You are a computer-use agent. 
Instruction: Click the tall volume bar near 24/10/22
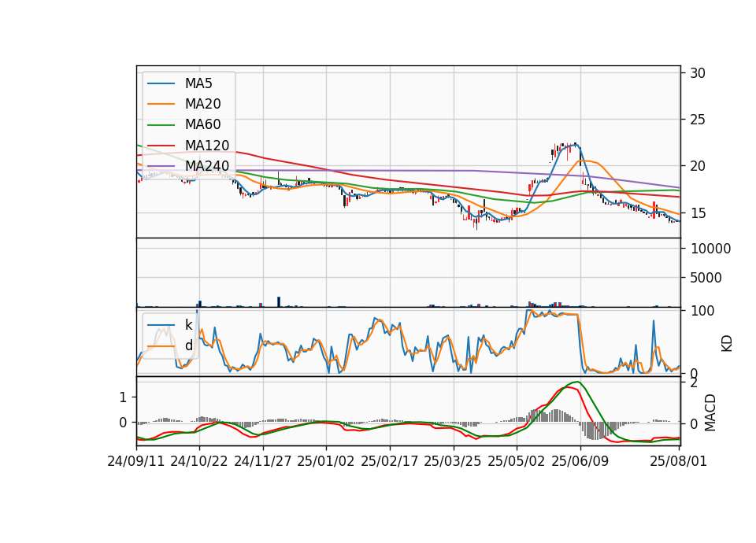pos(199,304)
